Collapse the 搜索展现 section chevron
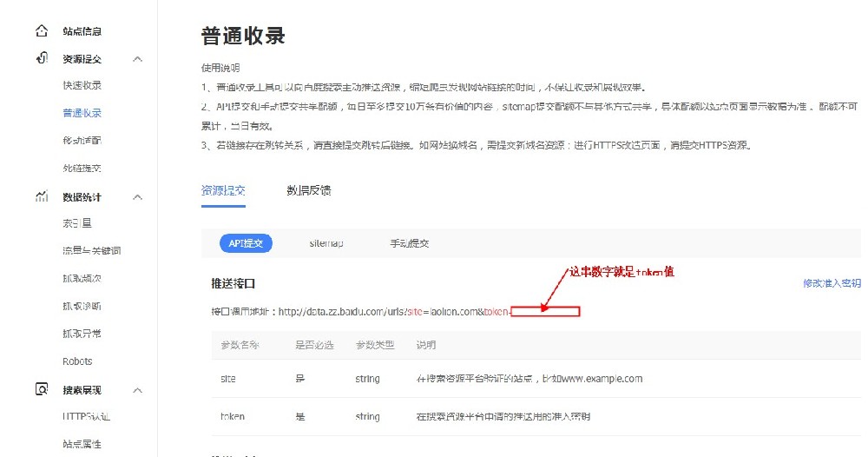 click(x=138, y=390)
